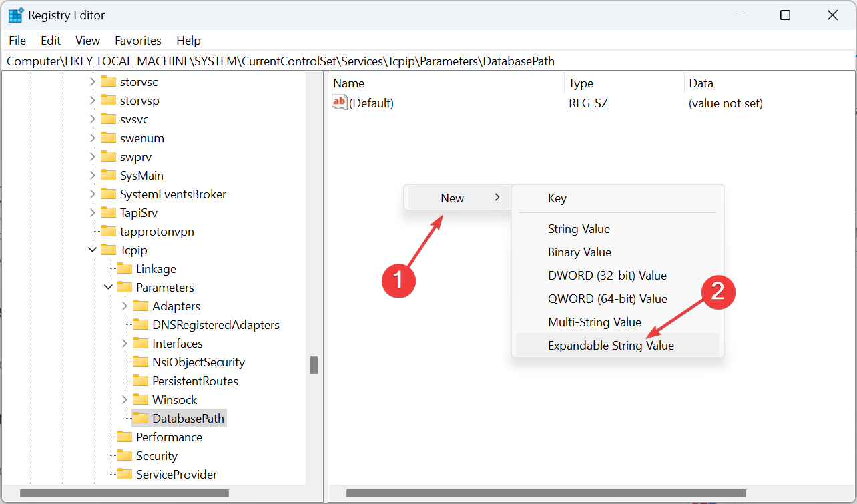Click the '(value not set)' data cell
The image size is (857, 504).
[726, 103]
